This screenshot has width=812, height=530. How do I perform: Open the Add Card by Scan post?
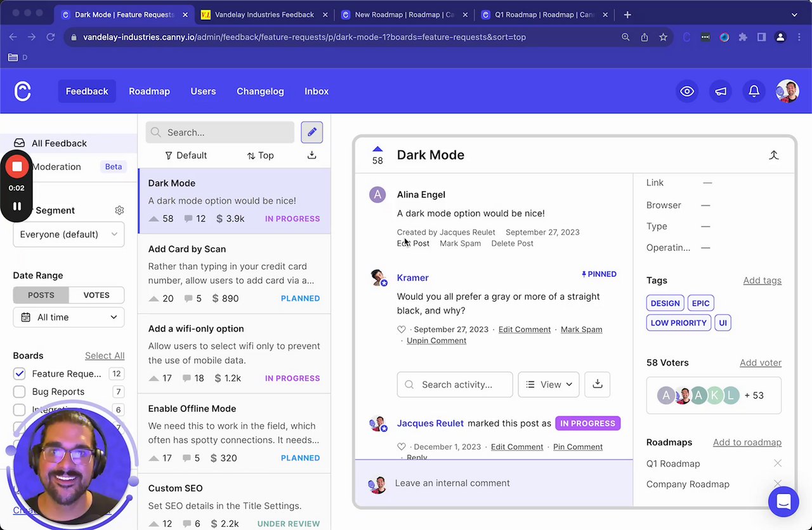click(234, 274)
